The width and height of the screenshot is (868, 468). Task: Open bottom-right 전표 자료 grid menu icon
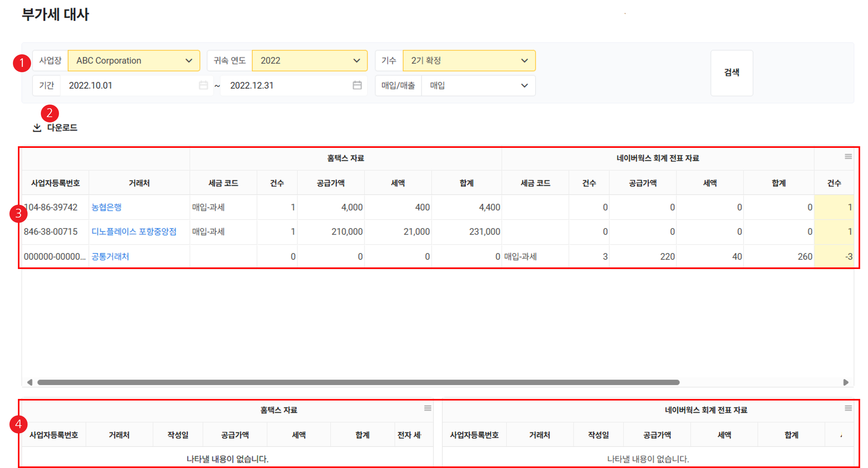[x=848, y=408]
